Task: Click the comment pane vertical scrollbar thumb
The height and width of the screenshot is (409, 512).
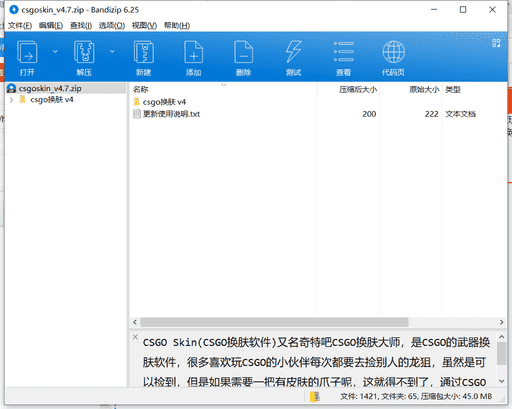Action: click(x=501, y=353)
